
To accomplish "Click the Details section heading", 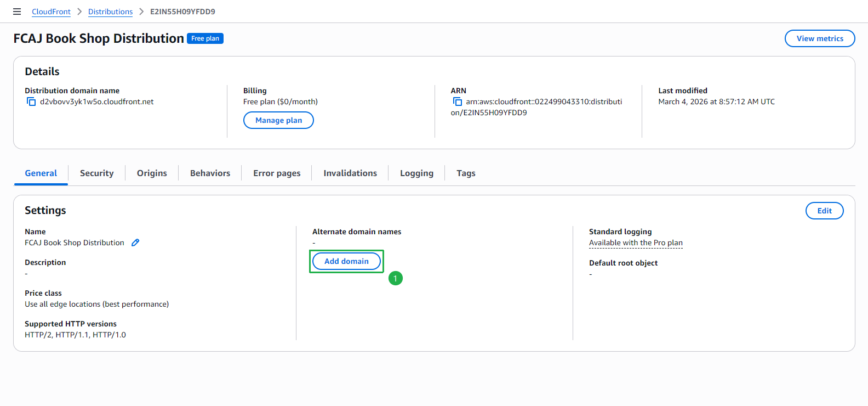I will [42, 71].
